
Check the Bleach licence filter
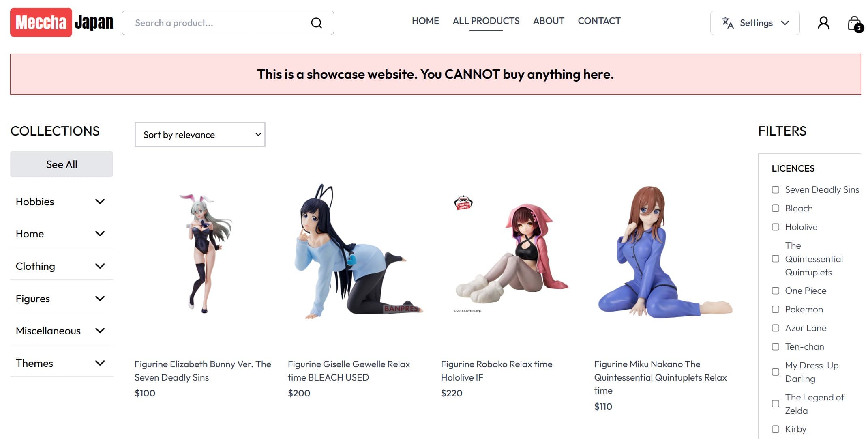pyautogui.click(x=775, y=208)
